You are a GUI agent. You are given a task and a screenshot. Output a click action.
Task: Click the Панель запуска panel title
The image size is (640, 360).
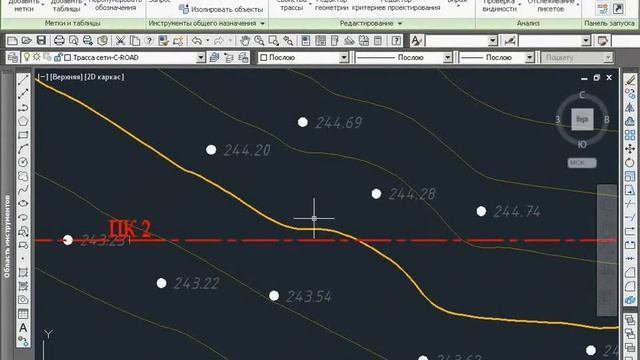pos(609,23)
